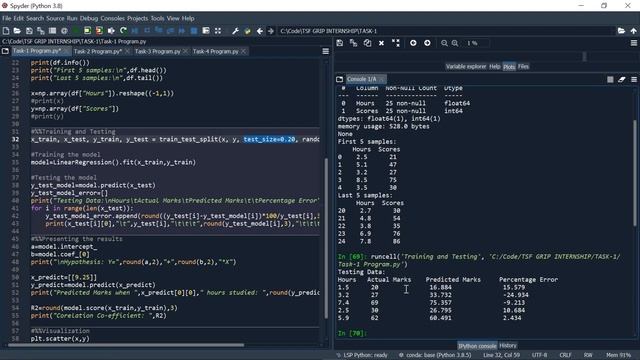Screen dimensions: 640x360
Task: Click the editor vertical scrollbar
Action: point(326,238)
